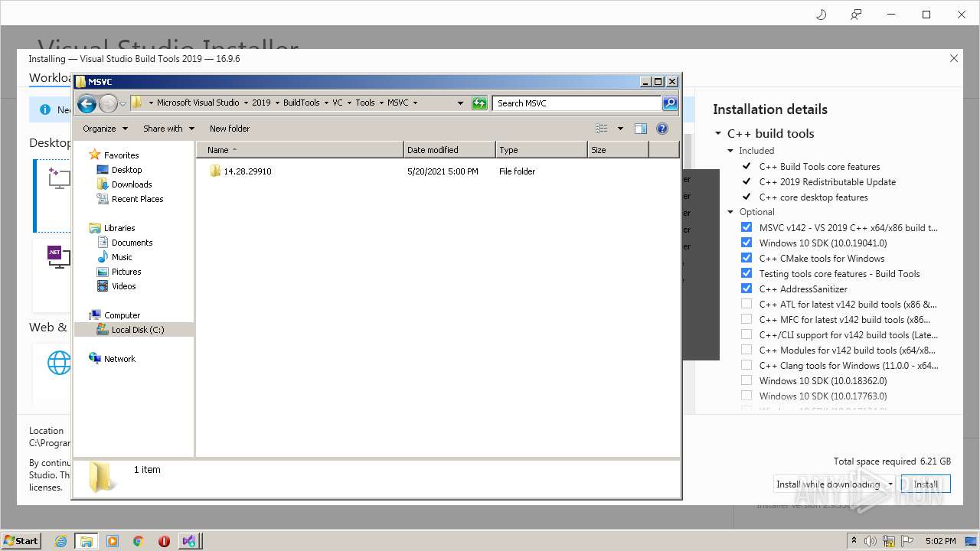The image size is (980, 551).
Task: Click the Explorer forward navigation arrow
Action: (x=108, y=103)
